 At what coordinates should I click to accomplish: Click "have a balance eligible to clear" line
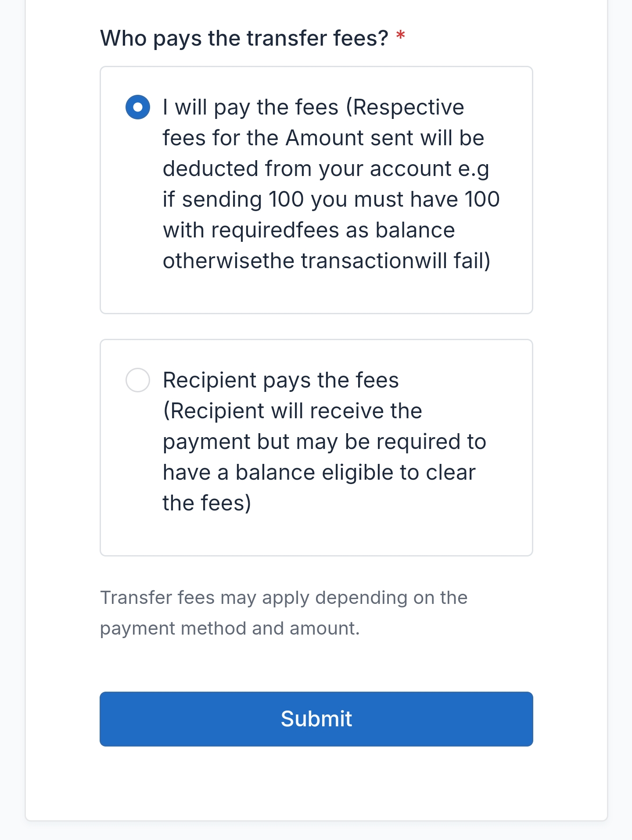(319, 473)
